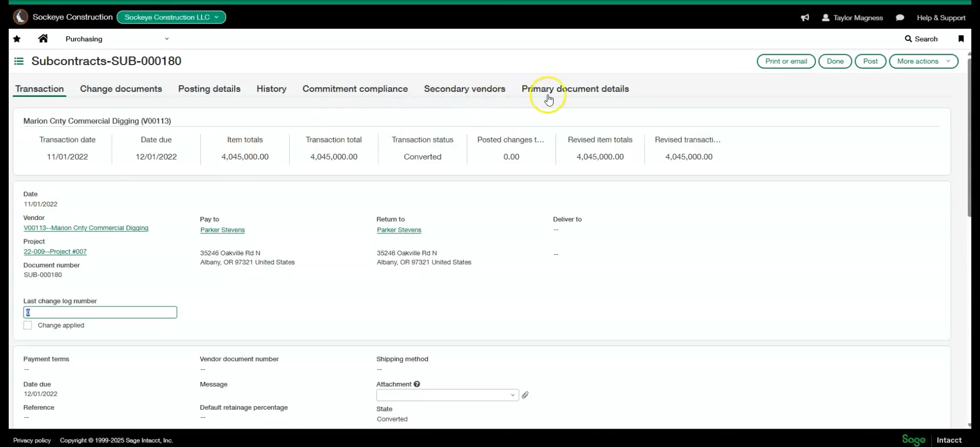980x447 pixels.
Task: Click the Print or email button
Action: tap(786, 61)
